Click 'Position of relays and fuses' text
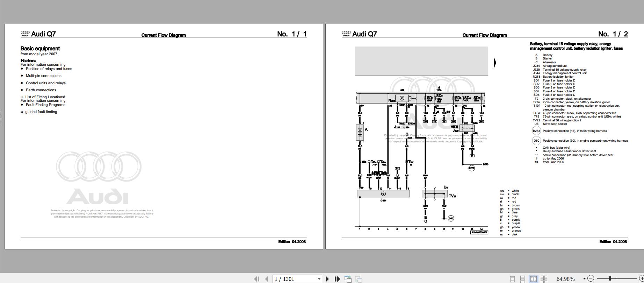The width and height of the screenshot is (644, 283). [x=49, y=69]
